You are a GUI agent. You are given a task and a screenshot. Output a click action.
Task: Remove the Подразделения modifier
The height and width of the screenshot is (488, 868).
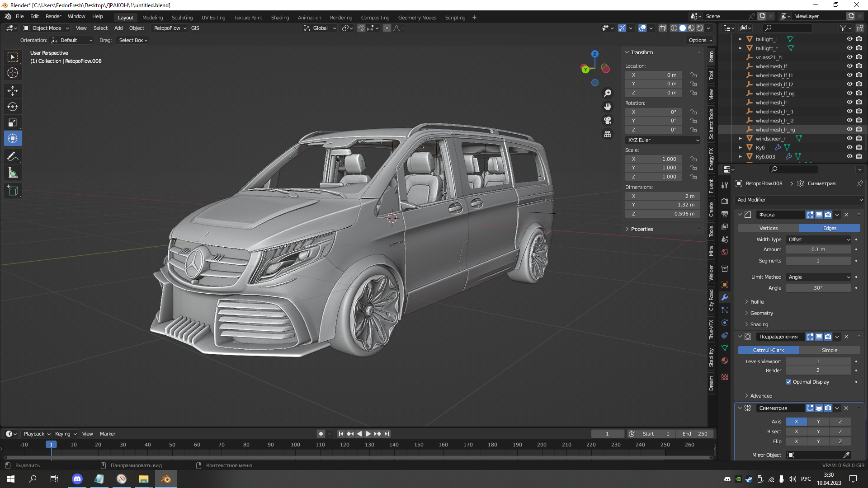coord(846,337)
